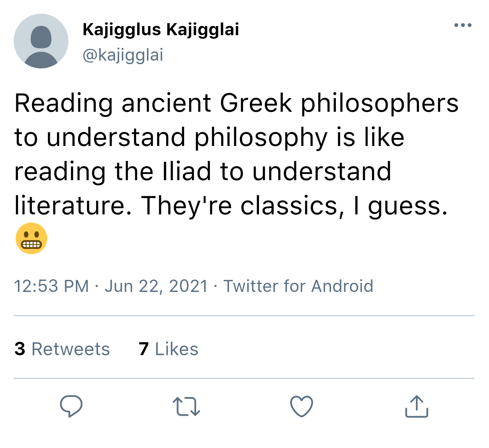Open the tweet options with the three-dot icon
This screenshot has height=448, width=489.
click(463, 24)
